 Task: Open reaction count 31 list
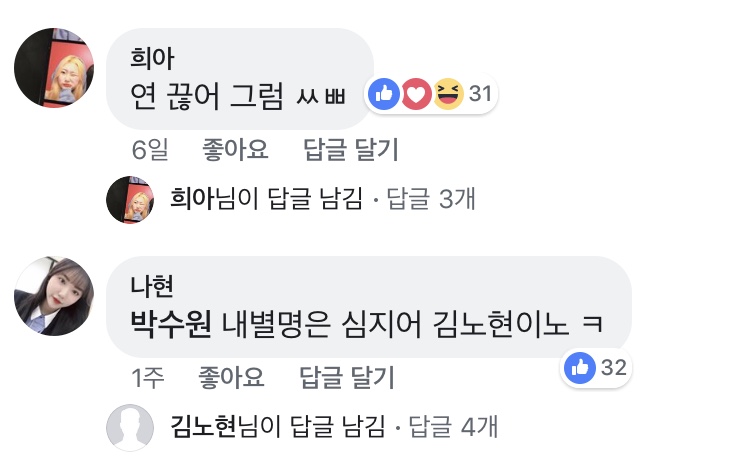pos(481,95)
